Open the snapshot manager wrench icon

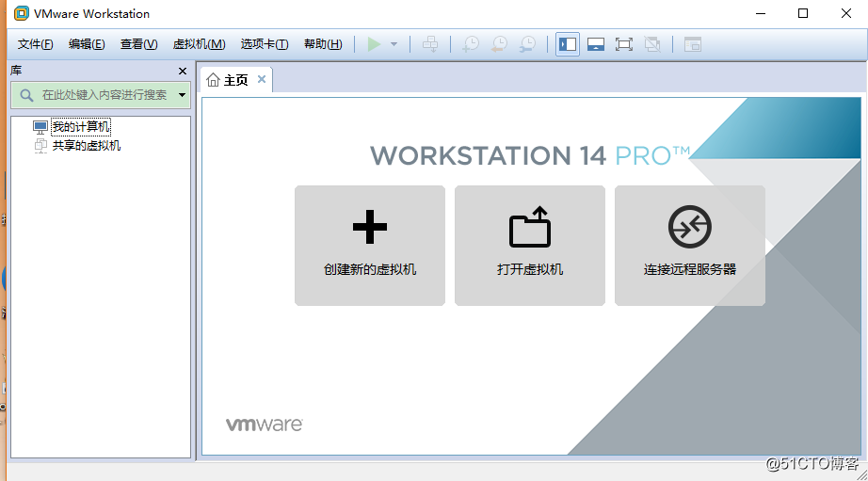coord(528,44)
